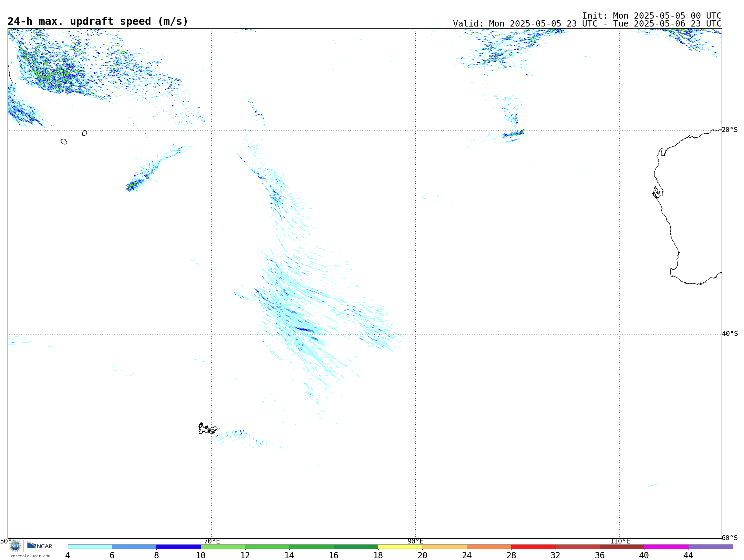Click the 70°E longitude label
The height and width of the screenshot is (560, 744).
[212, 541]
